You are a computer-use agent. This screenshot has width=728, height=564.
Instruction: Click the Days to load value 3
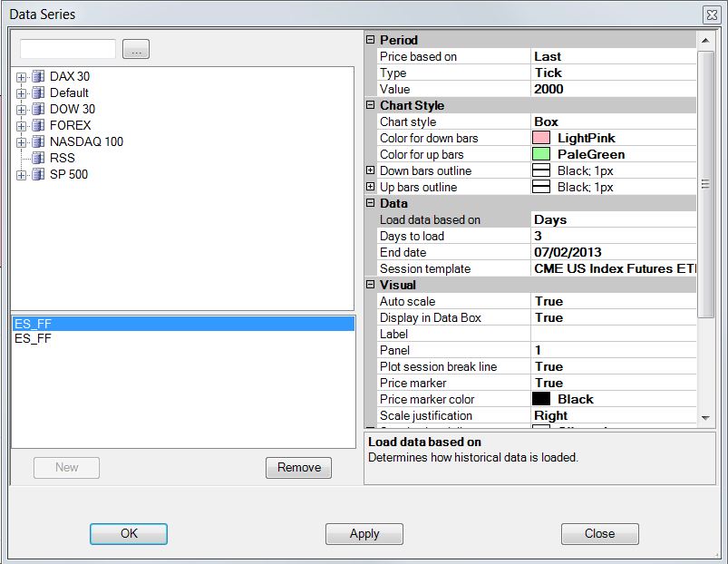[x=614, y=236]
